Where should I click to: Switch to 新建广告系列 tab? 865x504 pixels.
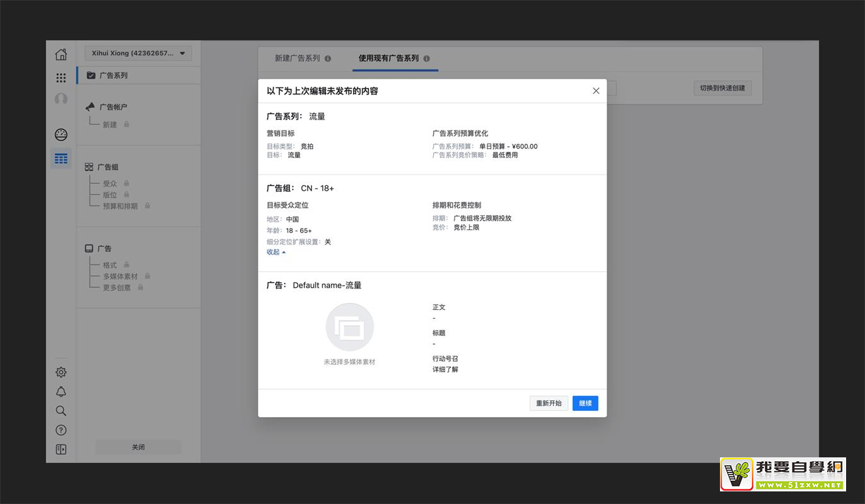[298, 59]
